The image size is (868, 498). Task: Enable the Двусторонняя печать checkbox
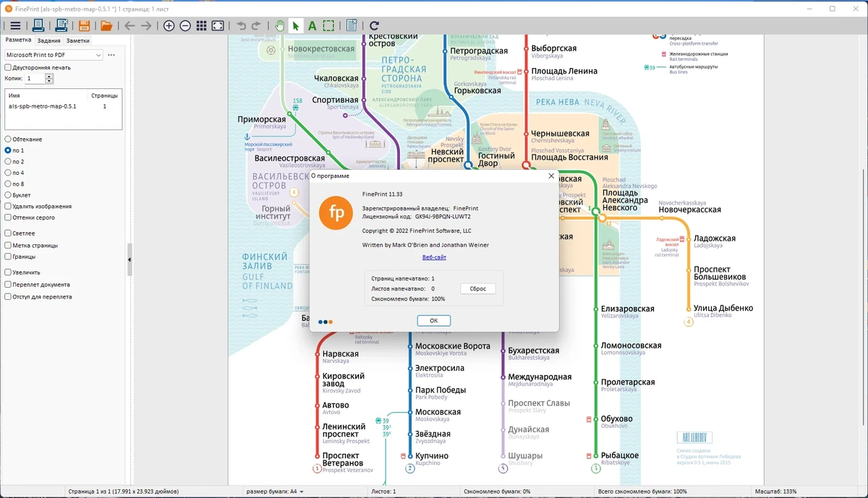pos(8,67)
